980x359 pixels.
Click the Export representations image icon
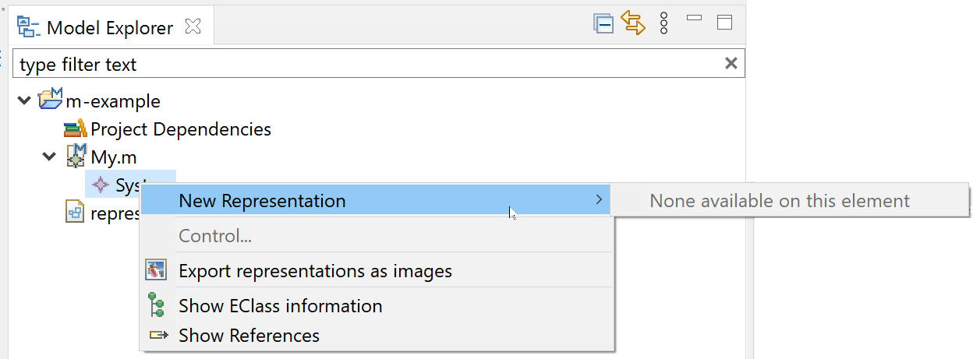[156, 271]
